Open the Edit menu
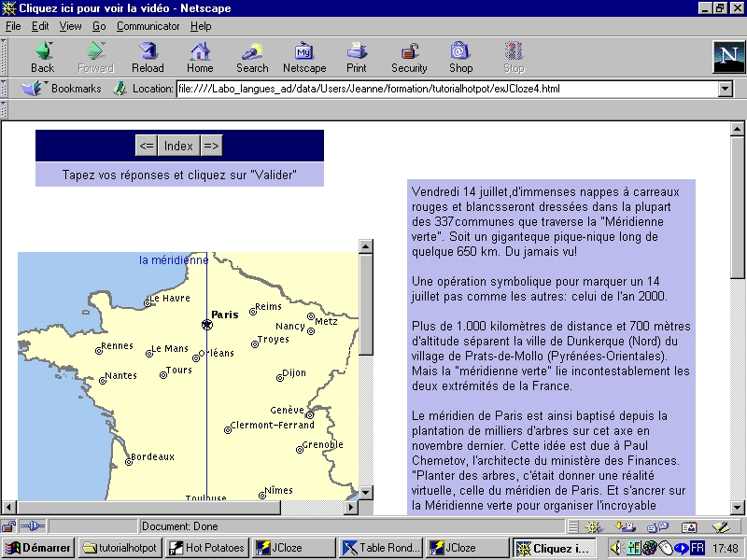This screenshot has width=747, height=560. pos(40,26)
